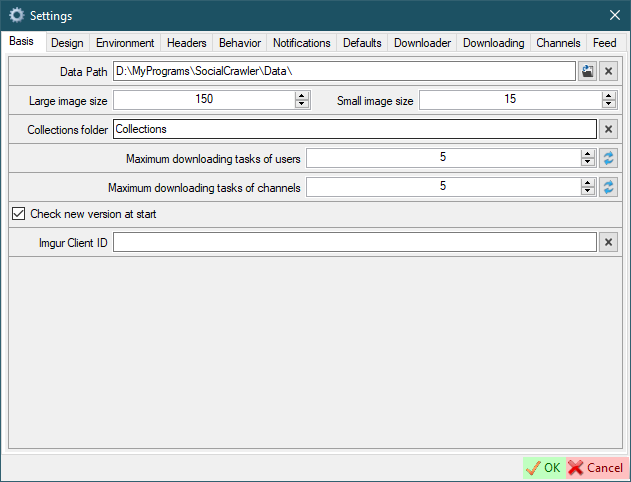Click the Cancel button
The image size is (631, 482).
[x=595, y=468]
